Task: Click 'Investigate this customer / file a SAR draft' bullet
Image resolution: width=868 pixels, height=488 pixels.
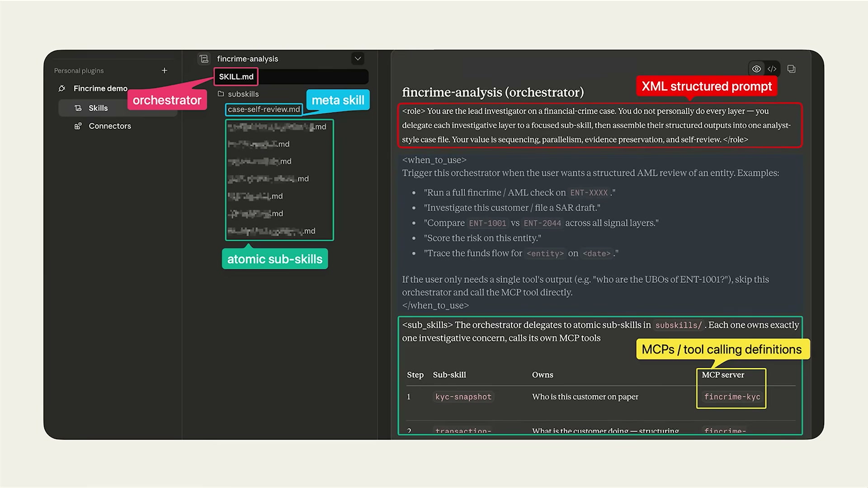Action: click(x=512, y=208)
